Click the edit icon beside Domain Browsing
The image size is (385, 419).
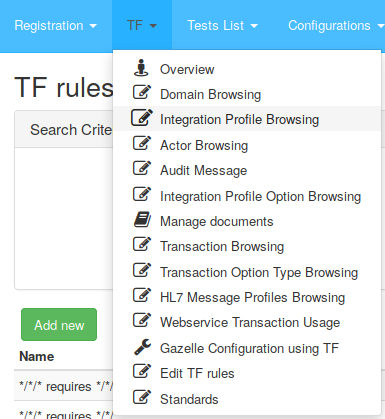[x=142, y=92]
